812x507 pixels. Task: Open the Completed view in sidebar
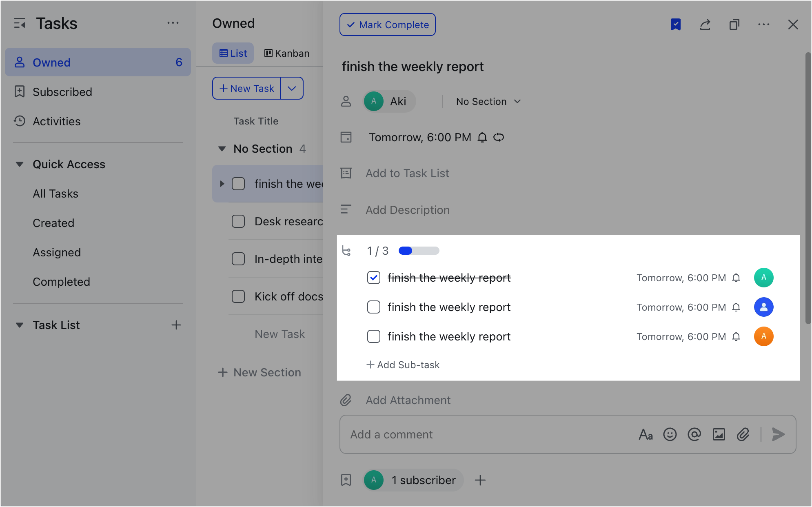coord(62,282)
